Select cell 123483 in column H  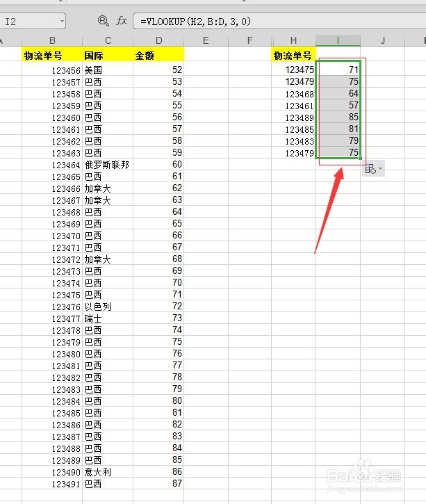coord(294,141)
